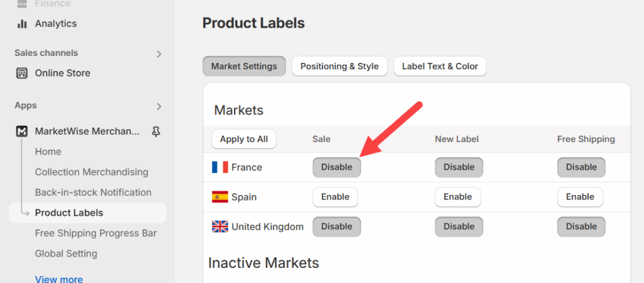Click the Analytics bar chart icon

[22, 24]
